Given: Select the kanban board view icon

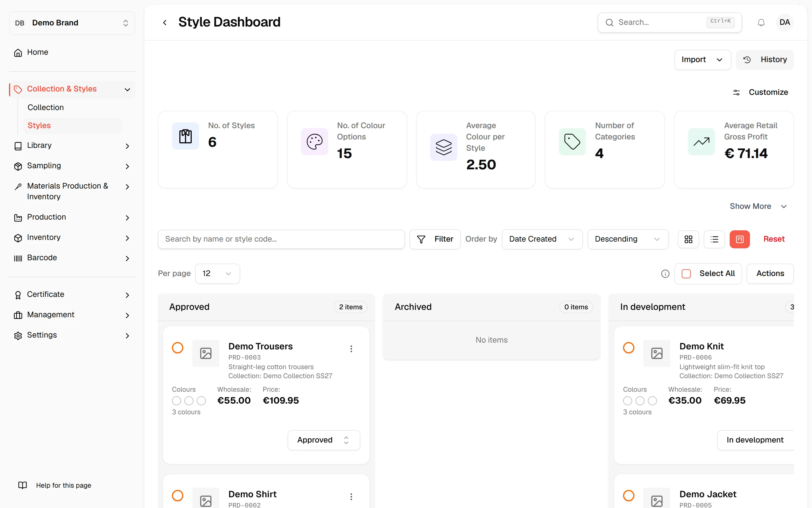Looking at the screenshot, I should pos(740,239).
